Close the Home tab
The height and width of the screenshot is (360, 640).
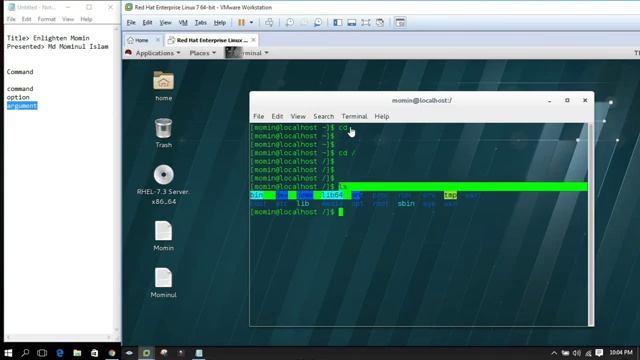(x=158, y=40)
